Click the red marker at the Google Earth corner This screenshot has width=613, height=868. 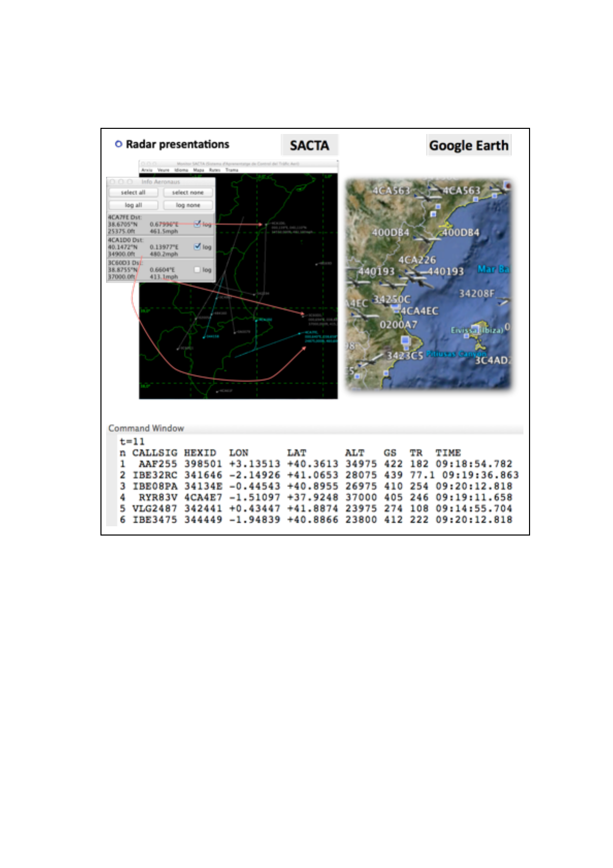(x=507, y=185)
